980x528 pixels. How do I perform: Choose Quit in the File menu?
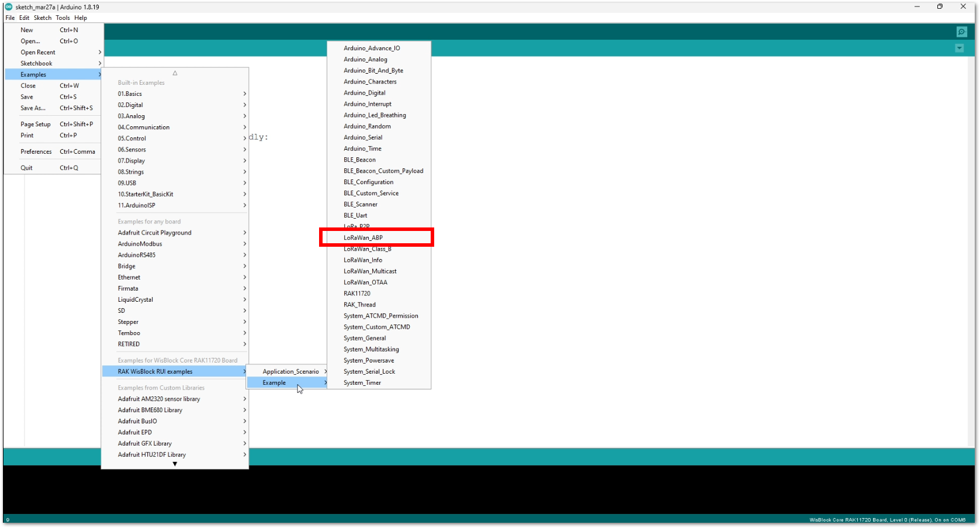(53, 168)
